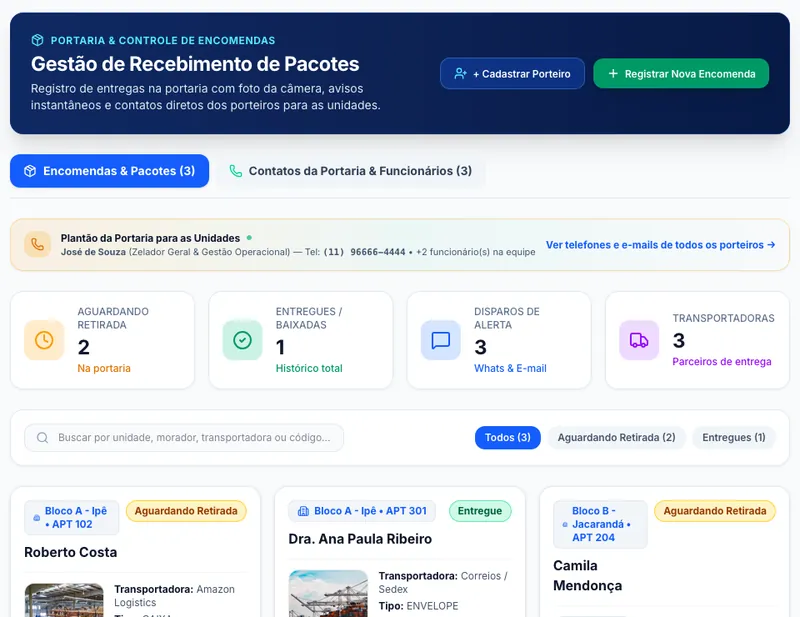The height and width of the screenshot is (617, 800).
Task: Switch to Contatos da Portaria & Funcionários tab
Action: click(x=351, y=171)
